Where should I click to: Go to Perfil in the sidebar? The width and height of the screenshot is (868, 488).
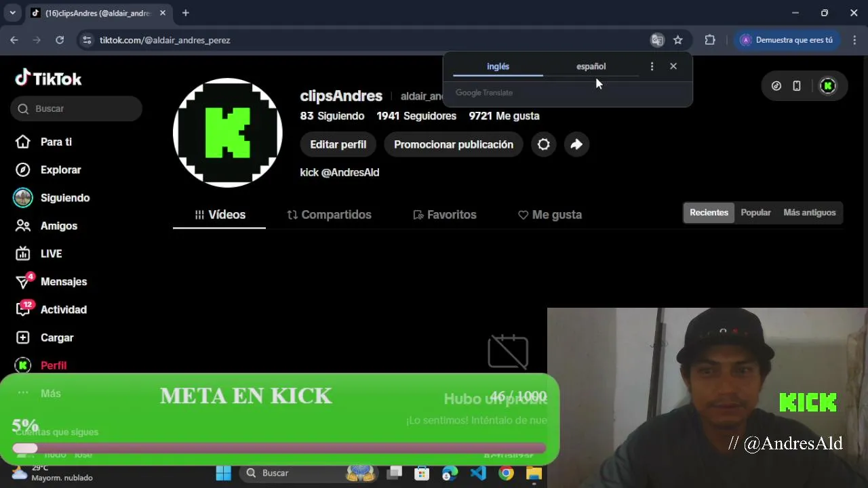click(x=41, y=365)
